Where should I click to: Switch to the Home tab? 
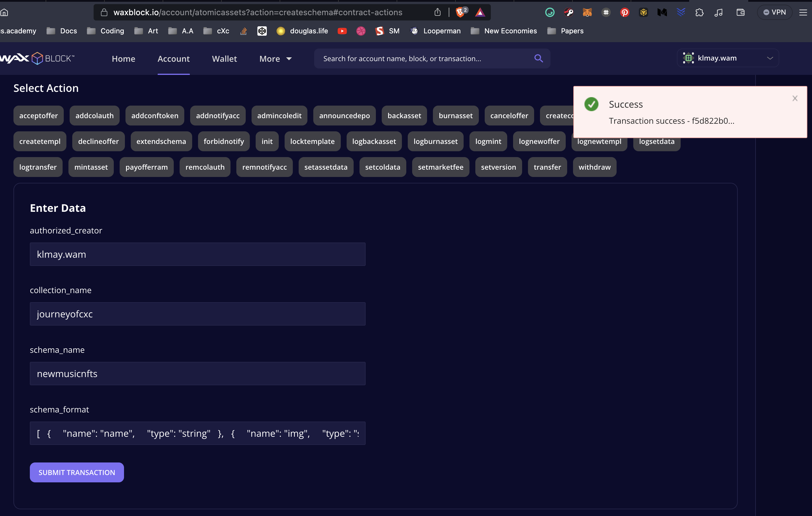(123, 59)
